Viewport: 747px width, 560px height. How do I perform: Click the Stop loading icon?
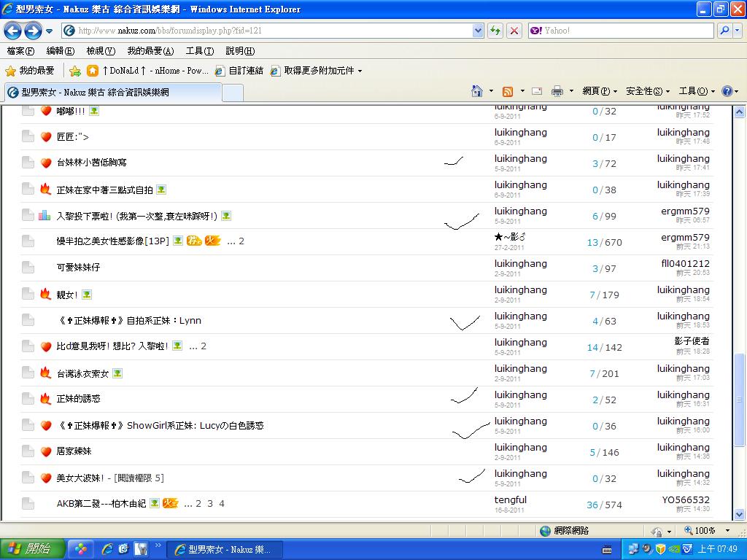click(x=514, y=31)
